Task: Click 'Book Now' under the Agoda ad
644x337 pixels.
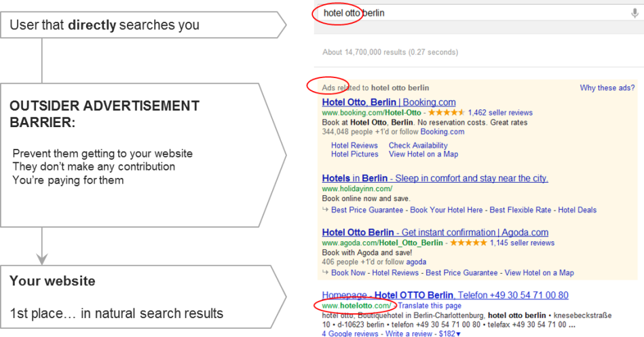Action: (348, 273)
